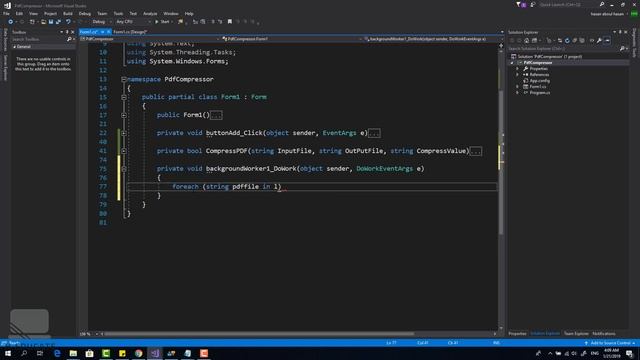Switch to the Form1.cs [Design] tab

pyautogui.click(x=130, y=32)
